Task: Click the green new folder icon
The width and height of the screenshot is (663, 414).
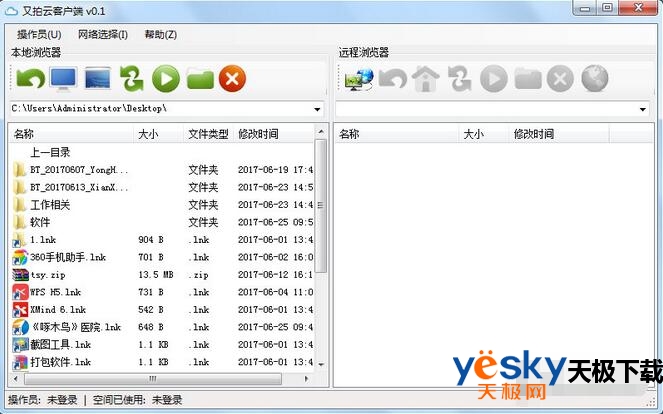Action: pos(200,78)
